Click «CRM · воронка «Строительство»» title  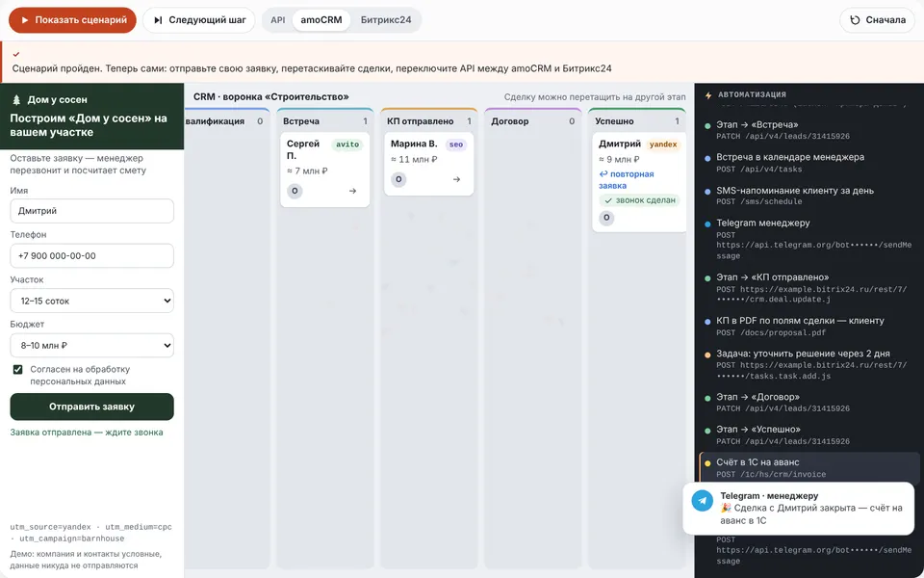point(271,96)
